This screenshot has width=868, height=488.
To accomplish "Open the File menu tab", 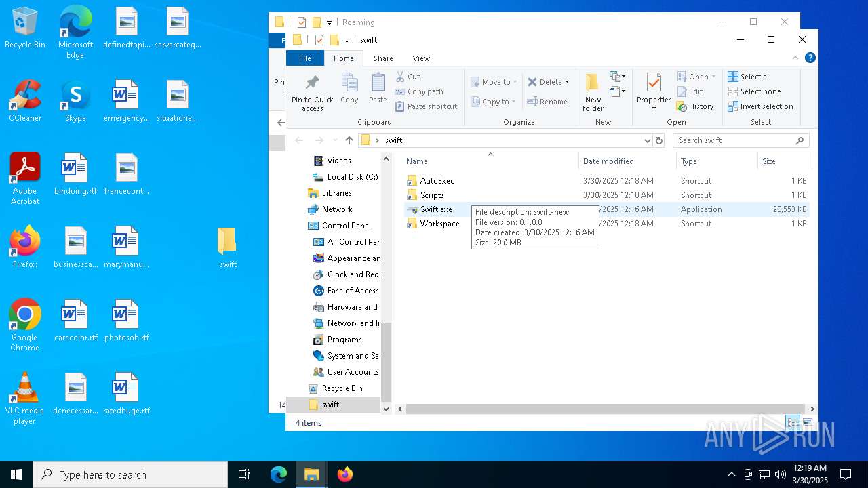I will (305, 58).
